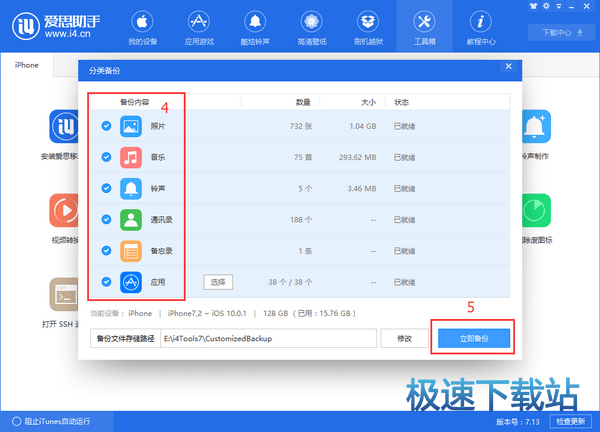This screenshot has height=432, width=600.
Task: Select the '732 张' photo count cell
Action: [301, 126]
